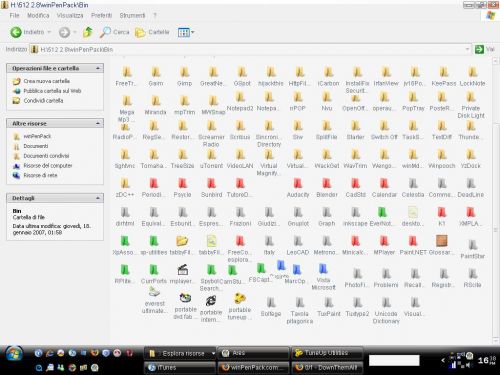This screenshot has width=500, height=375.
Task: Select the TuxPaint folder
Action: point(329,307)
